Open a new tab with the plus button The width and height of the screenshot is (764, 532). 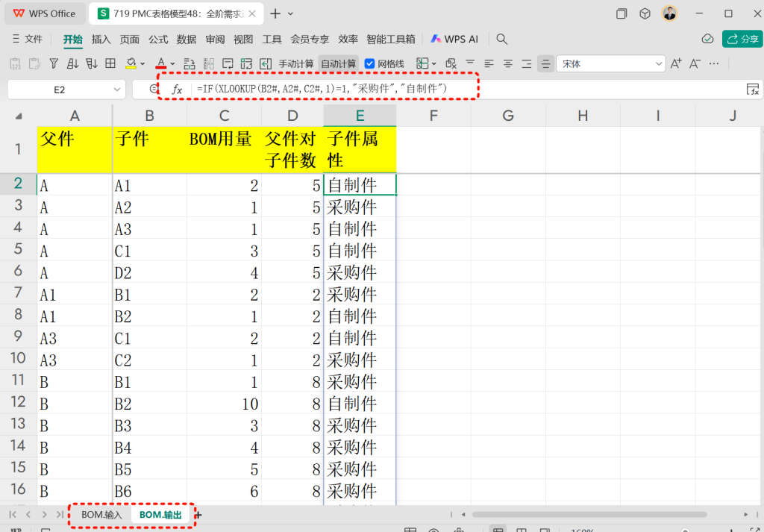point(275,13)
